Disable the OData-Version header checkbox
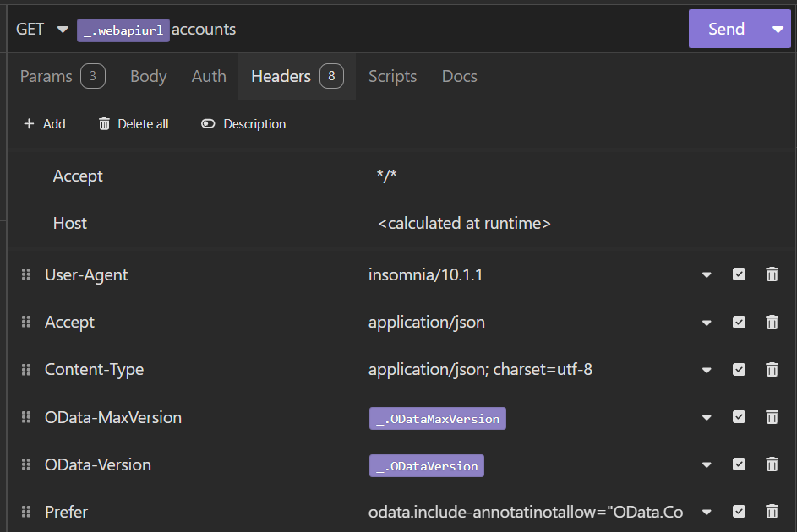The height and width of the screenshot is (532, 797). (739, 464)
